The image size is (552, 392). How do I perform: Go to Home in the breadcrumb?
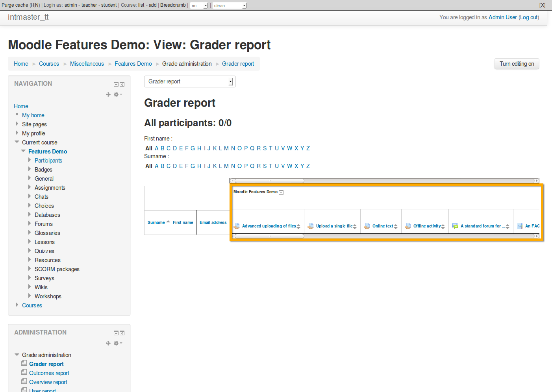click(x=21, y=64)
